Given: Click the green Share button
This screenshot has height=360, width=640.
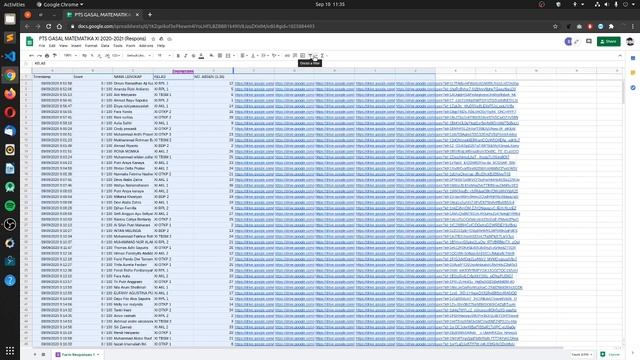Looking at the screenshot, I should pyautogui.click(x=608, y=41).
